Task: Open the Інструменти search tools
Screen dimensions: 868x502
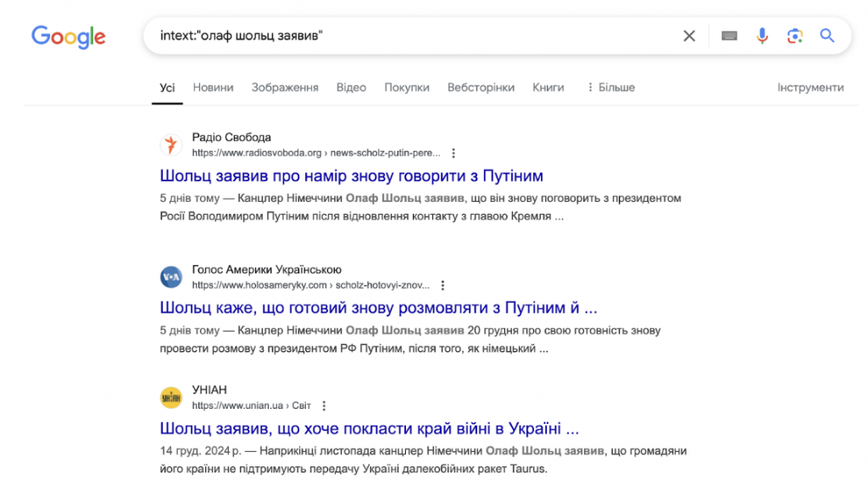Action: coord(810,87)
